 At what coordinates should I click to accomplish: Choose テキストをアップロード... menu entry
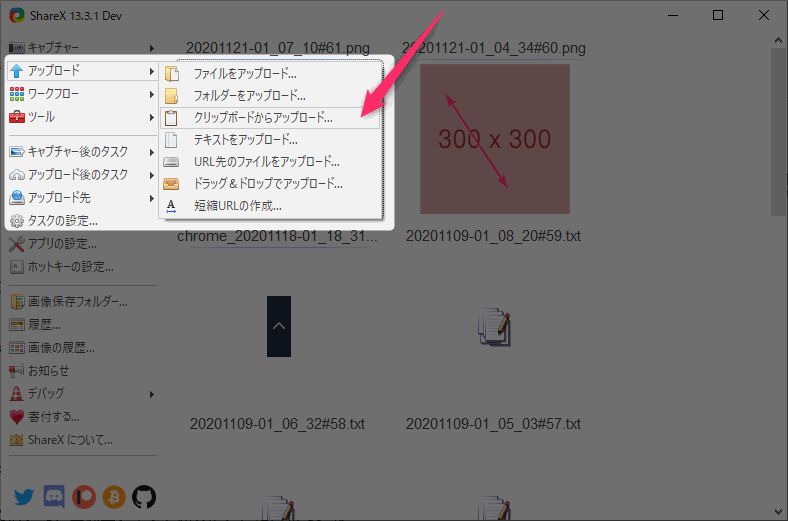click(x=270, y=140)
